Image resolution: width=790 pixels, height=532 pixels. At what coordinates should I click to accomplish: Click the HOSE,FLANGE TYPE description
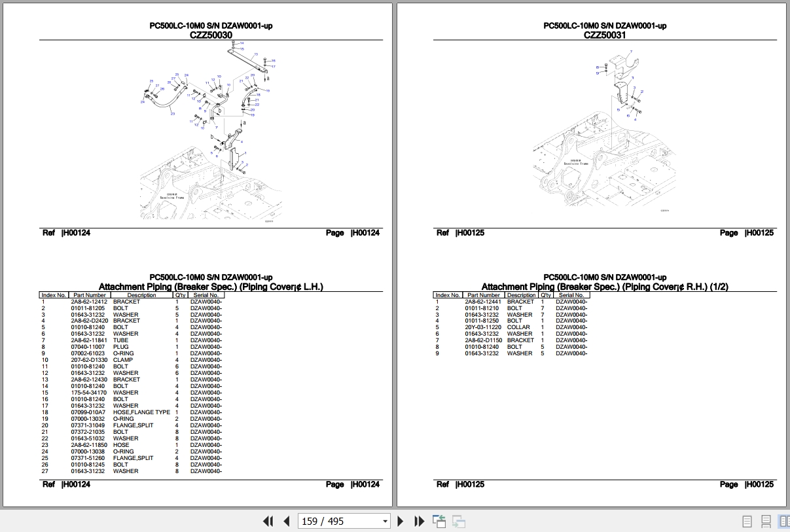tap(141, 412)
